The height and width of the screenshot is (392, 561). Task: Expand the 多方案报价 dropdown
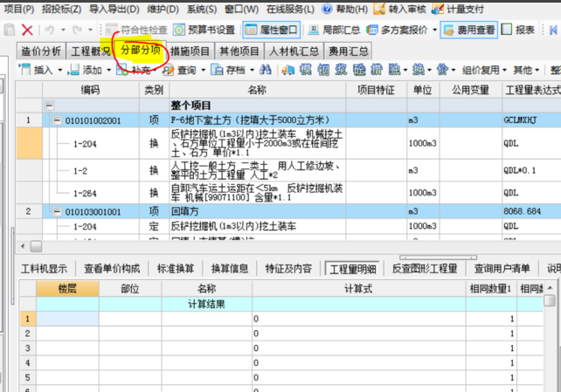pyautogui.click(x=401, y=30)
